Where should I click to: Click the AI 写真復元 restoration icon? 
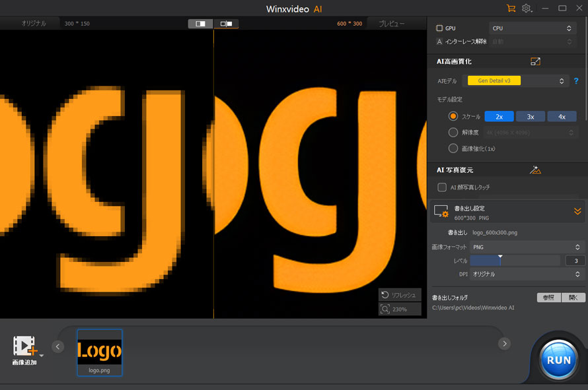coord(535,170)
